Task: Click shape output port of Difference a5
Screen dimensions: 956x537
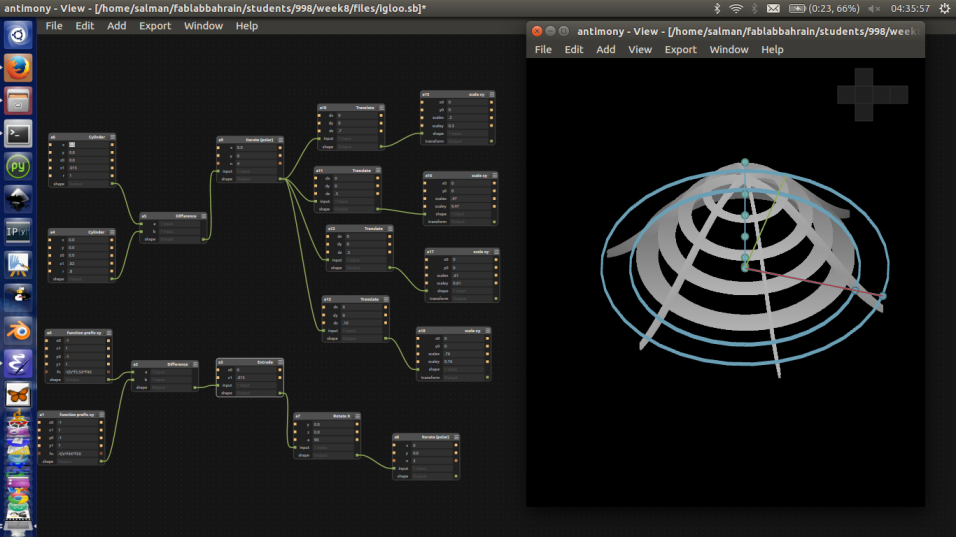Action: click(x=204, y=239)
